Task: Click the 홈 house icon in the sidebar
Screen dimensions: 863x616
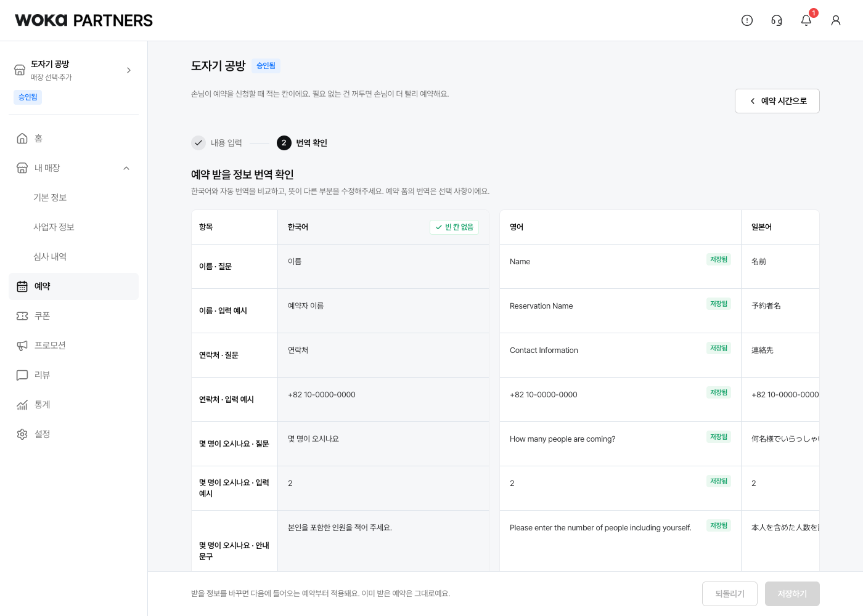Action: click(22, 139)
